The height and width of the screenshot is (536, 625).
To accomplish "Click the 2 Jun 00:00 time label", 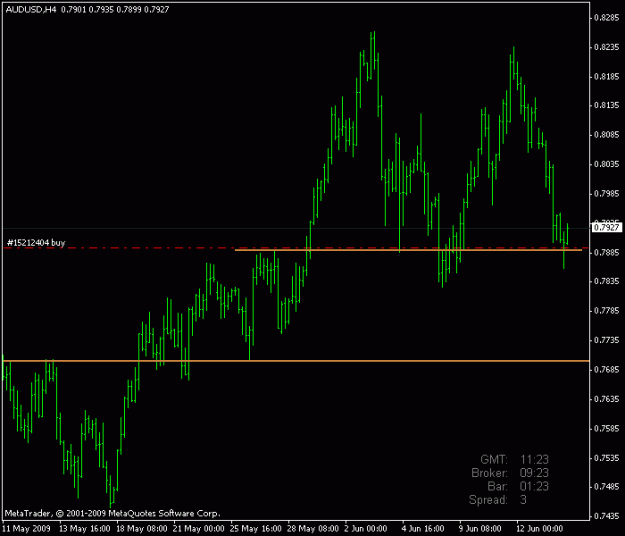I will (x=366, y=529).
